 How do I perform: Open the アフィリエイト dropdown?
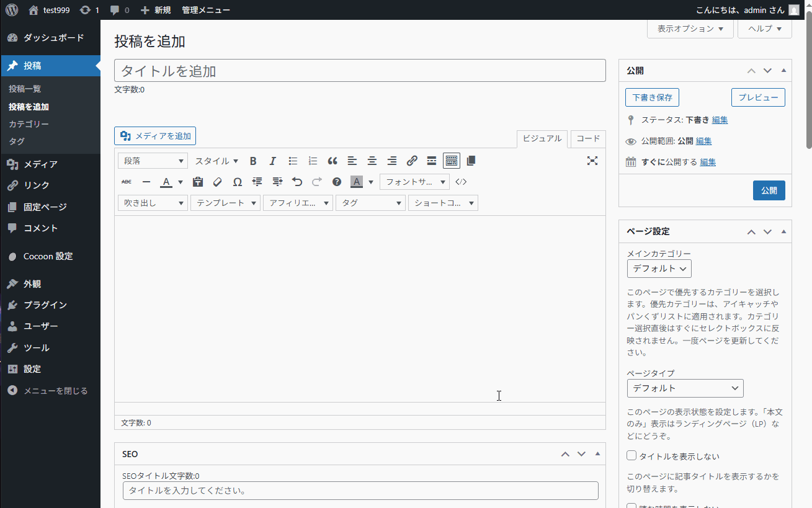click(298, 203)
